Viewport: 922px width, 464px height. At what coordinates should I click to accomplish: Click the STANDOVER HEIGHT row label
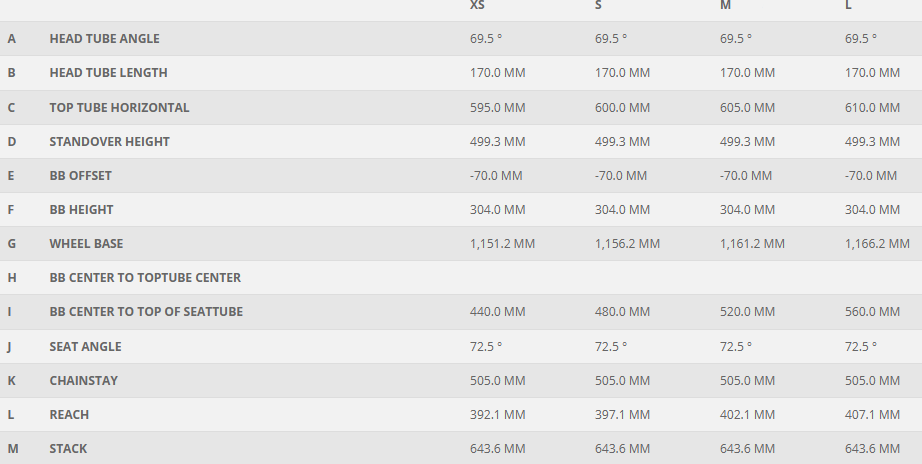pyautogui.click(x=109, y=142)
